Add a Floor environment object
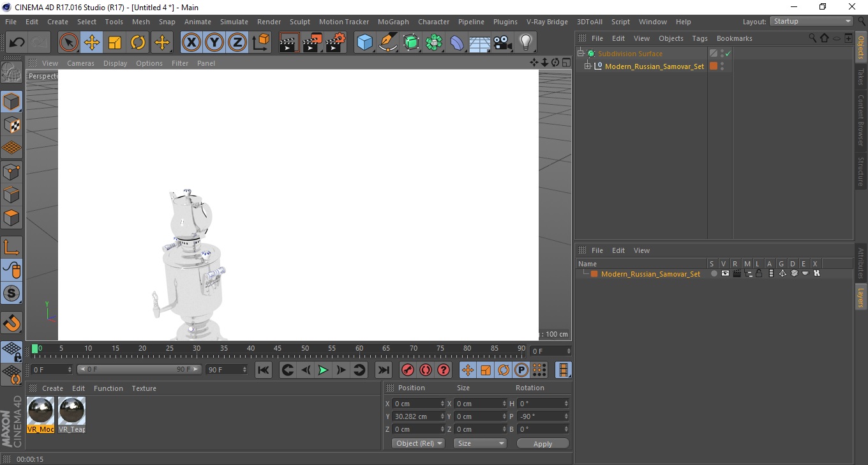 pos(480,43)
